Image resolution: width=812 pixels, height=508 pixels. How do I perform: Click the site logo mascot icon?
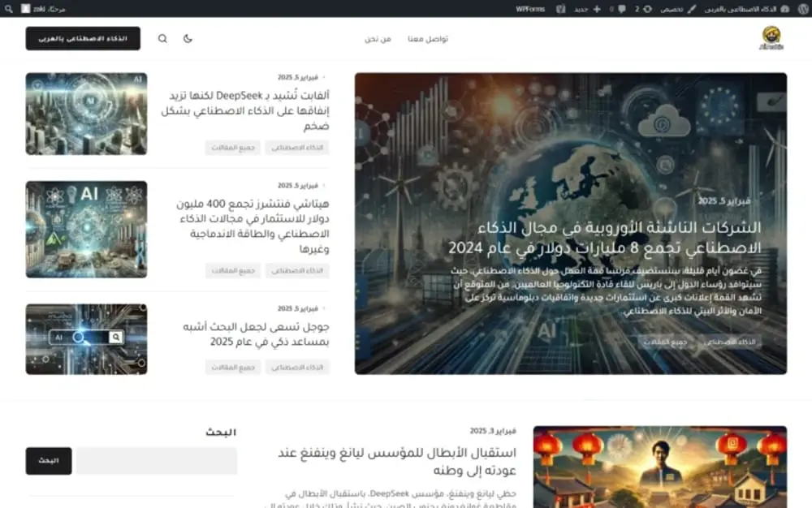771,38
